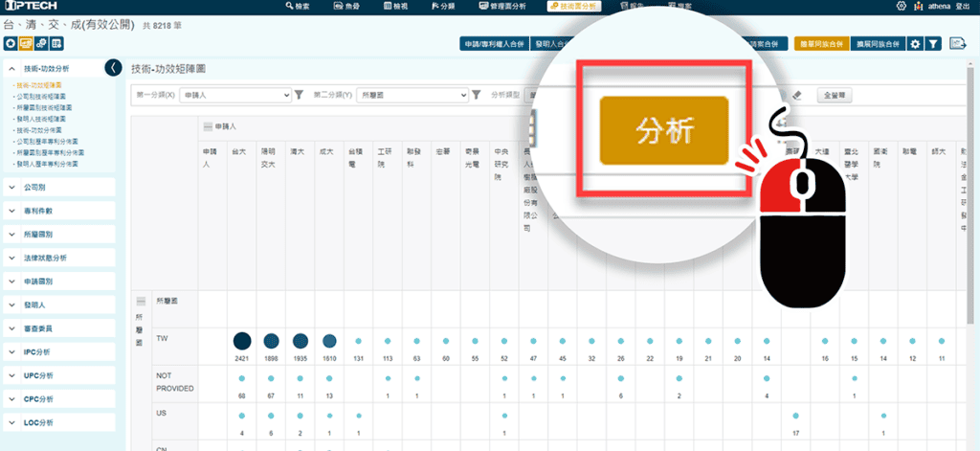The image size is (980, 451).
Task: Click the large TW 台大 bubble with 2421
Action: [x=241, y=340]
